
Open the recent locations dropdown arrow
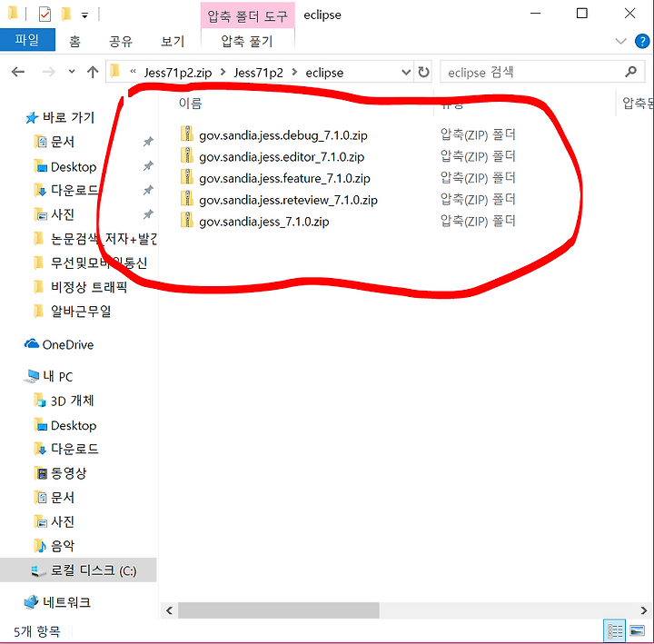pos(72,72)
